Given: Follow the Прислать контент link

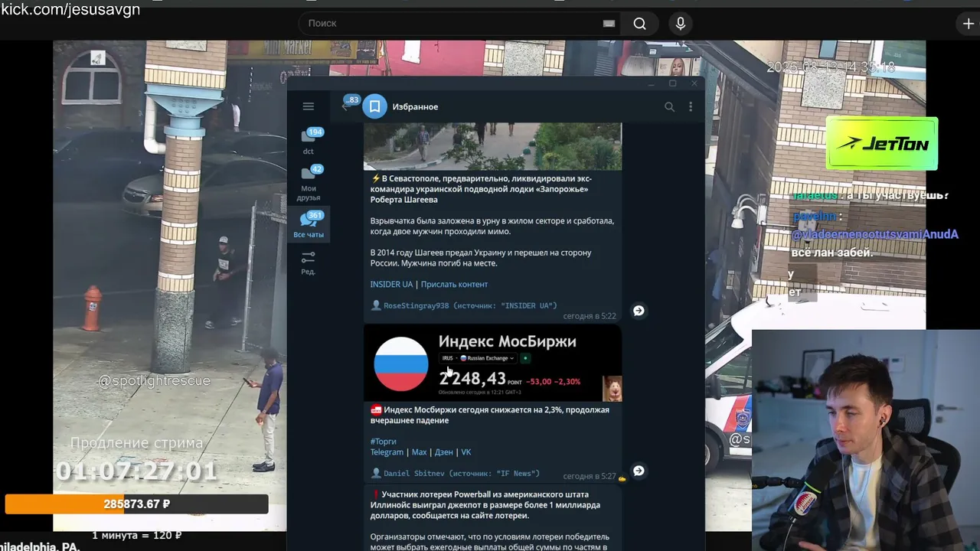Looking at the screenshot, I should point(454,284).
